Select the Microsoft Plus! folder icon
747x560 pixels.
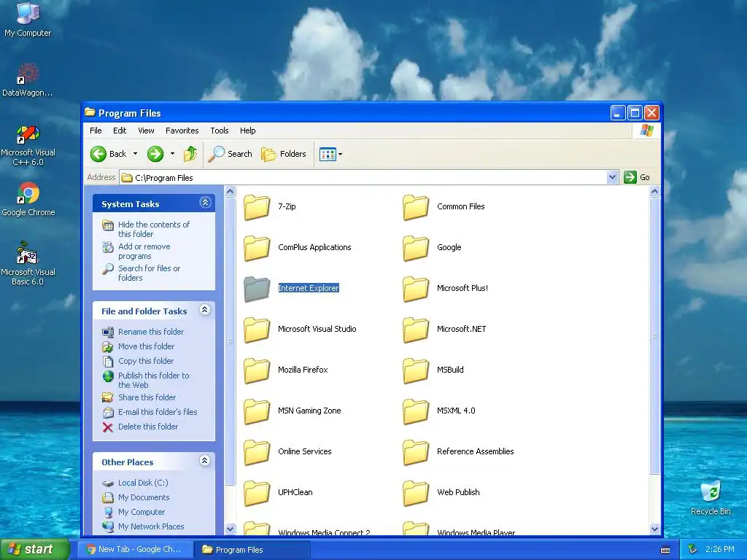416,289
